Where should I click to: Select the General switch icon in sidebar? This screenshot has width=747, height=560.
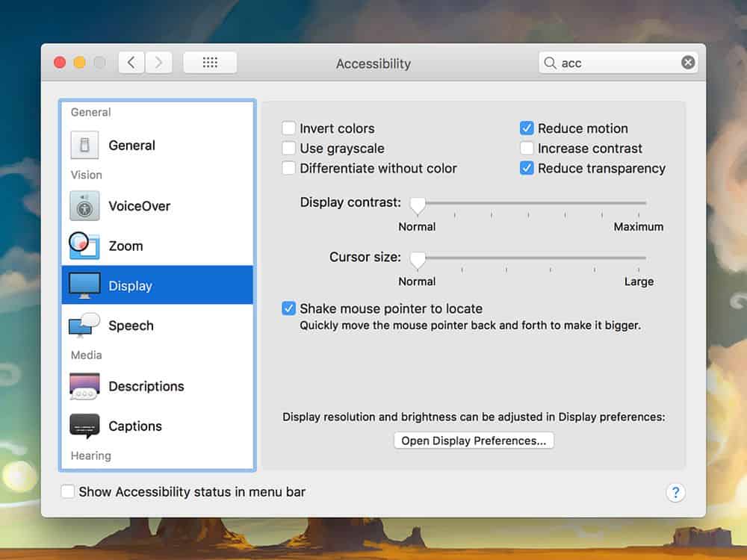(x=84, y=145)
